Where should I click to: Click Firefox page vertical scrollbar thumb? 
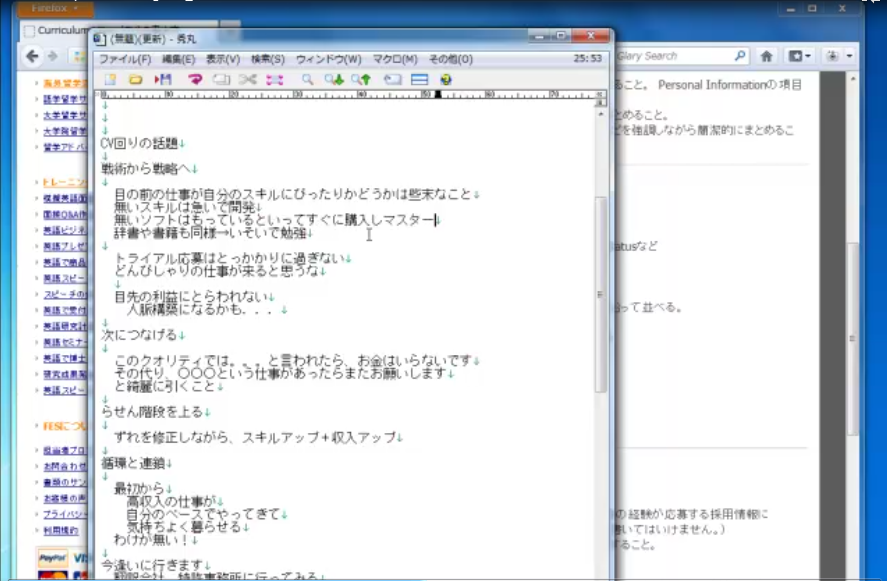pyautogui.click(x=852, y=338)
